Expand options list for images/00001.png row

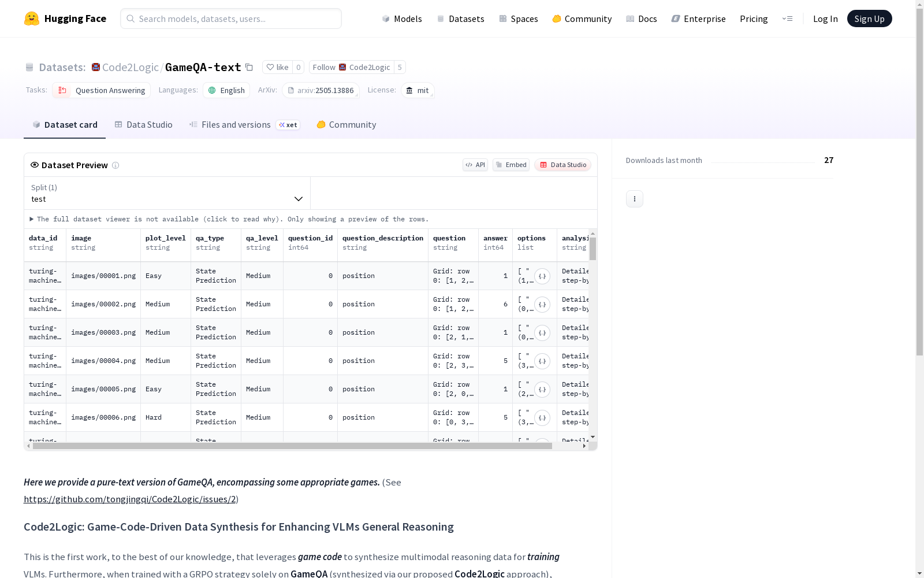point(542,276)
